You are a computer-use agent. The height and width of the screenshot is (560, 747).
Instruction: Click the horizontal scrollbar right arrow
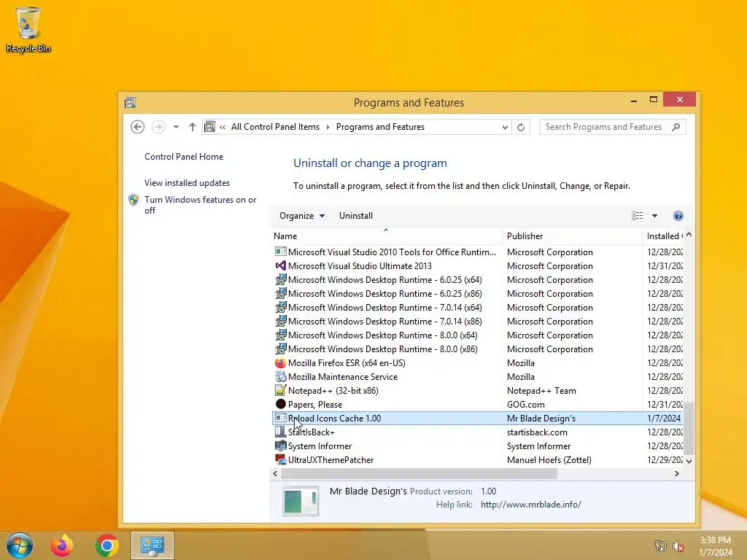pos(676,473)
